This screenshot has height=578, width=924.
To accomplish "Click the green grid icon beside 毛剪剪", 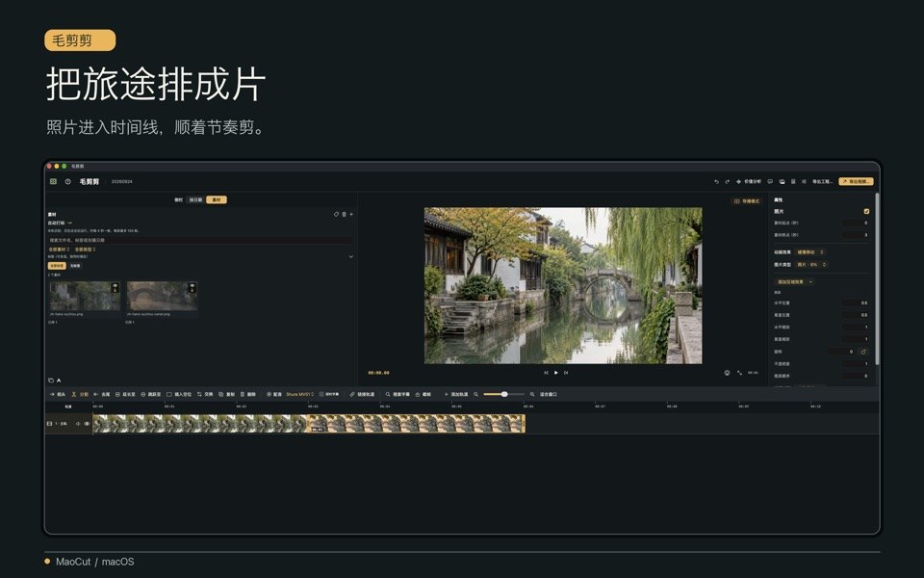I will point(53,182).
